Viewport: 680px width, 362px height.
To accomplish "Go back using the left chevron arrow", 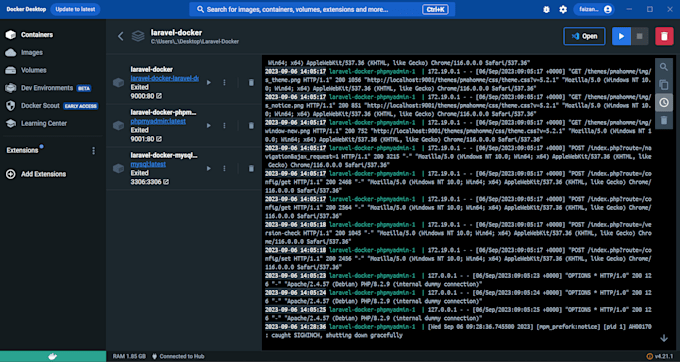I will 121,36.
